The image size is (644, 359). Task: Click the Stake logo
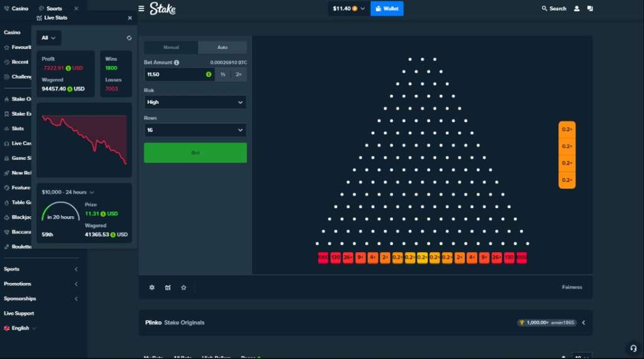click(x=163, y=8)
